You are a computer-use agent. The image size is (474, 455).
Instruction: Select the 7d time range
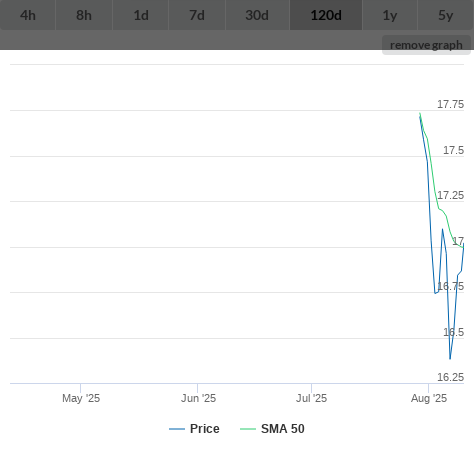pos(197,15)
